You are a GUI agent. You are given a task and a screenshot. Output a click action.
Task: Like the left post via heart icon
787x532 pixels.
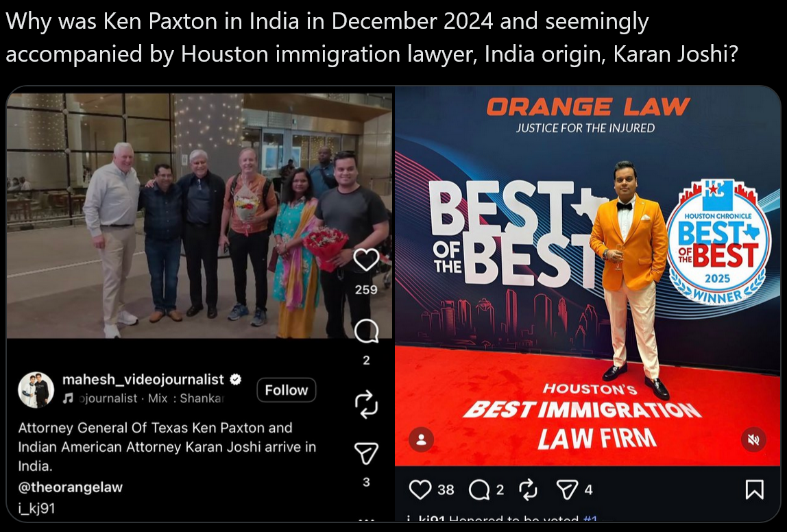point(366,259)
